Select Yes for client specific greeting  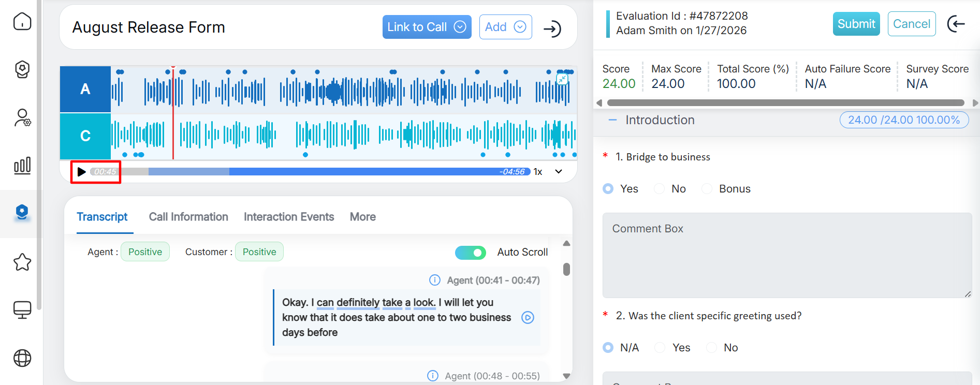point(660,348)
